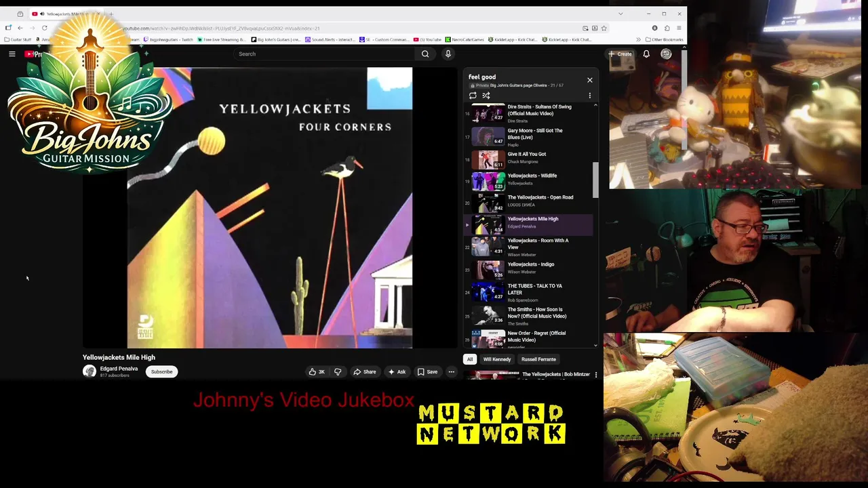The width and height of the screenshot is (868, 488).
Task: Save the video to a playlist
Action: pyautogui.click(x=428, y=371)
